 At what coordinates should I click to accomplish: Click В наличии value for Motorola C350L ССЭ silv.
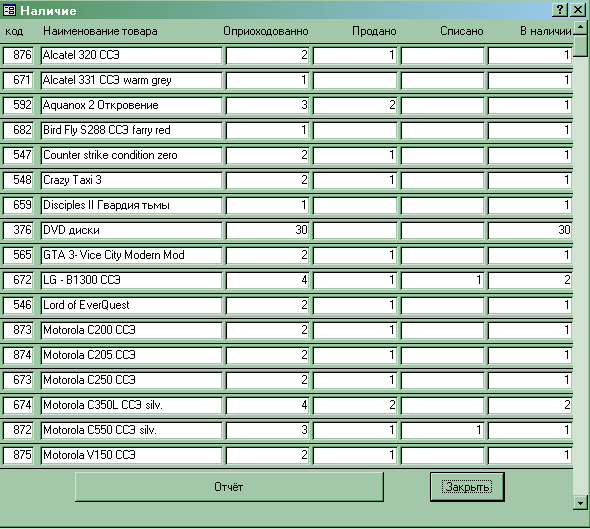point(530,405)
